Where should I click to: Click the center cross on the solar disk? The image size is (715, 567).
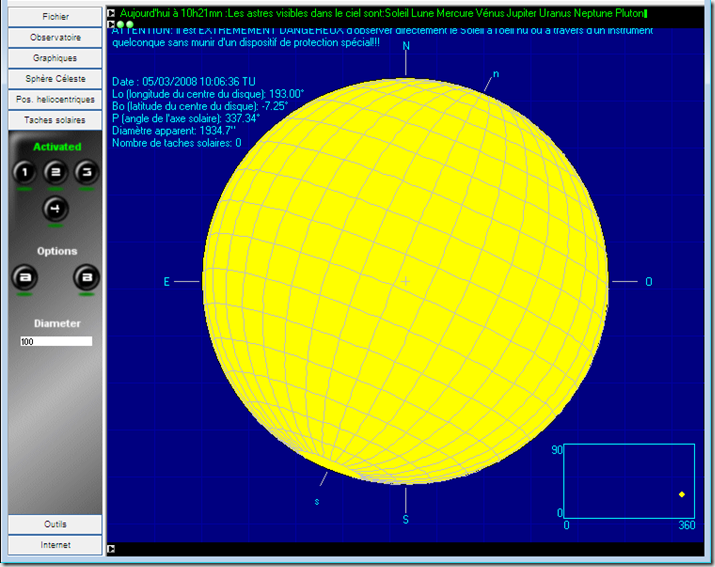[x=405, y=281]
